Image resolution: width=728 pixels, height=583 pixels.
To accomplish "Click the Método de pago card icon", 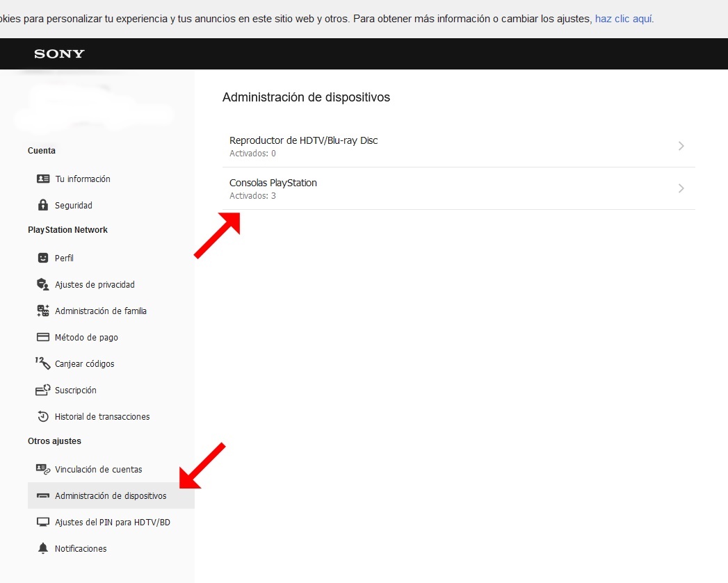I will click(x=43, y=337).
